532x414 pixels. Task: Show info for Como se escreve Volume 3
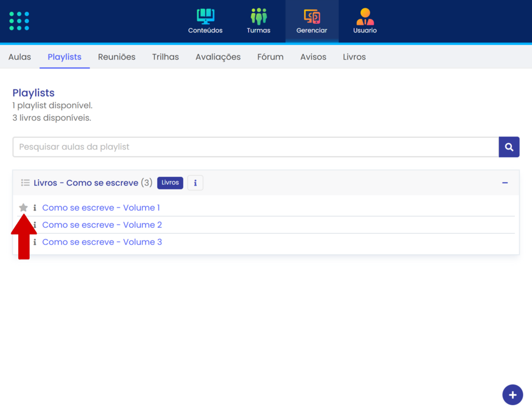pyautogui.click(x=35, y=242)
